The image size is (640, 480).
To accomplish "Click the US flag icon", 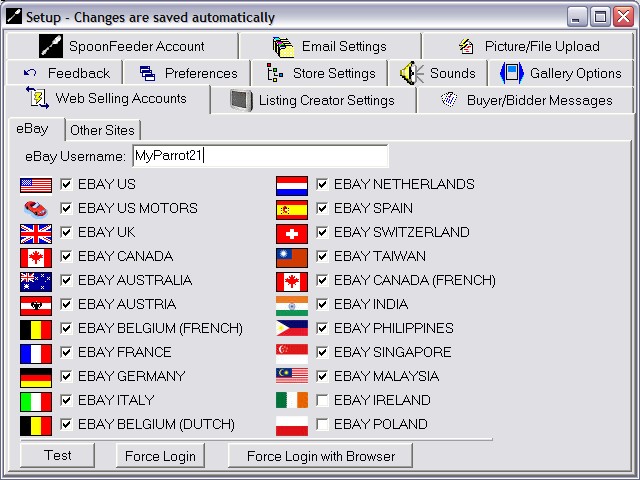I will (36, 185).
